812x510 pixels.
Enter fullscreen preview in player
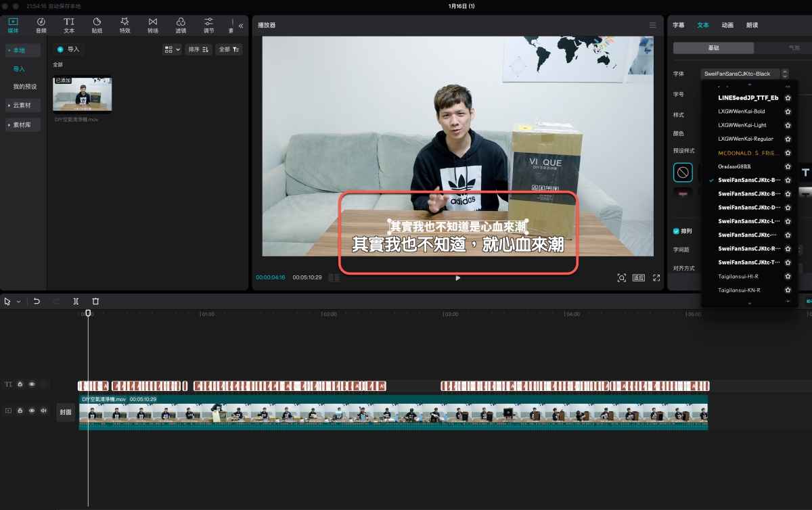(656, 277)
